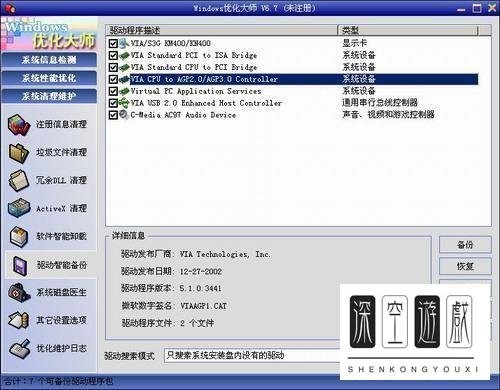
Task: Click device icon beside VIA Standard CPU to PCI Bridge
Action: tap(124, 67)
